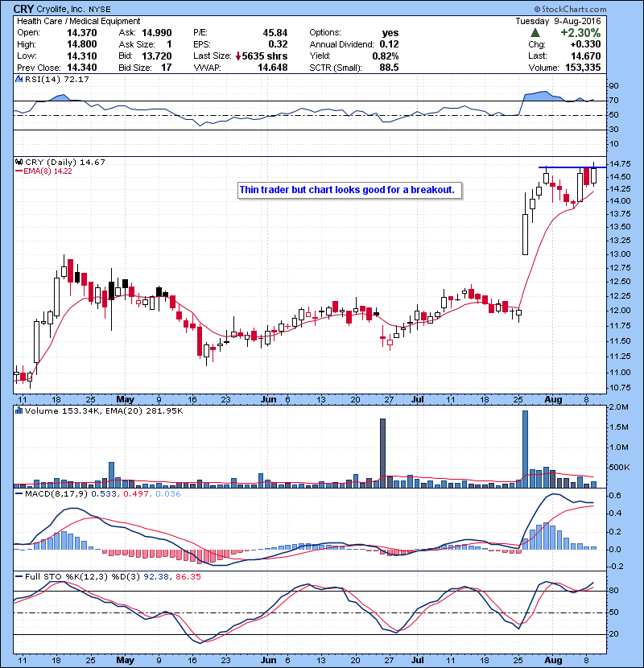
Task: Click the Aug label on price chart axis
Action: [x=553, y=400]
